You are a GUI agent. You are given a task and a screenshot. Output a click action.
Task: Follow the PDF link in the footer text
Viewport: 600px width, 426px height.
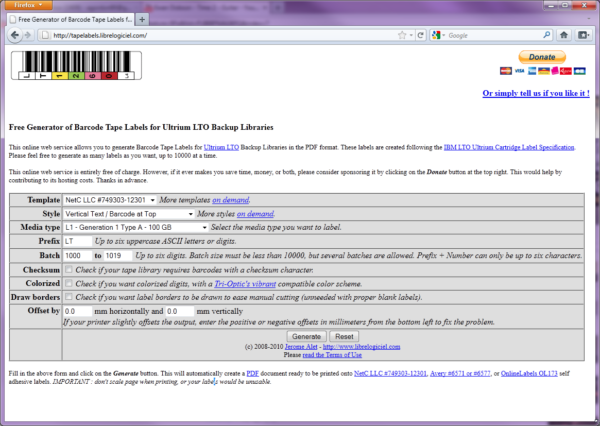pyautogui.click(x=253, y=373)
